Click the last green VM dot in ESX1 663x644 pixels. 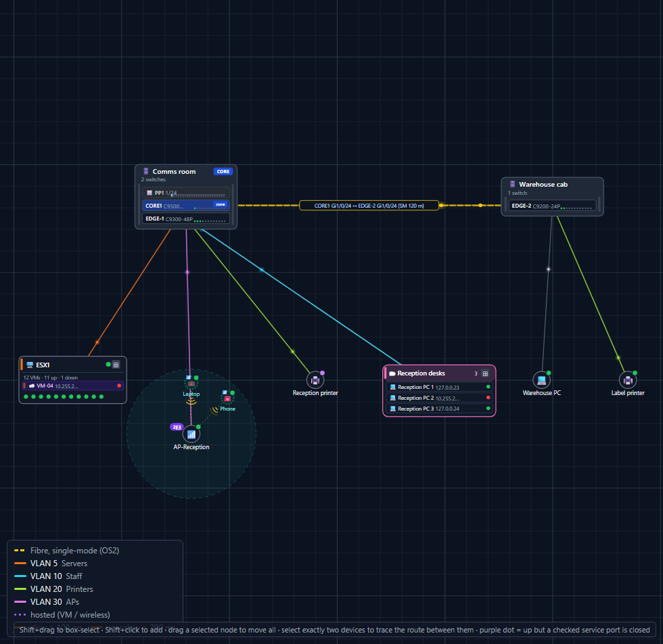[101, 396]
